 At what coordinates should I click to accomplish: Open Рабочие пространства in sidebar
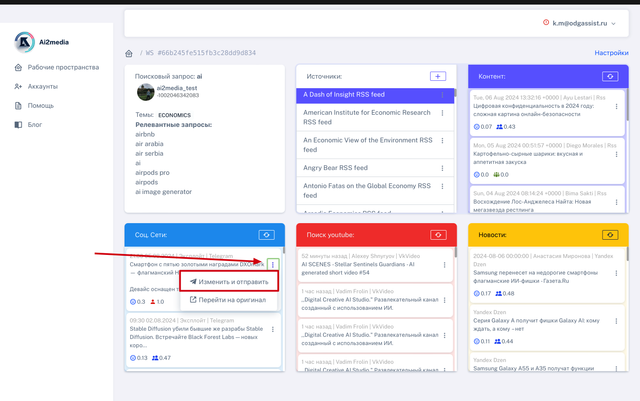point(62,67)
